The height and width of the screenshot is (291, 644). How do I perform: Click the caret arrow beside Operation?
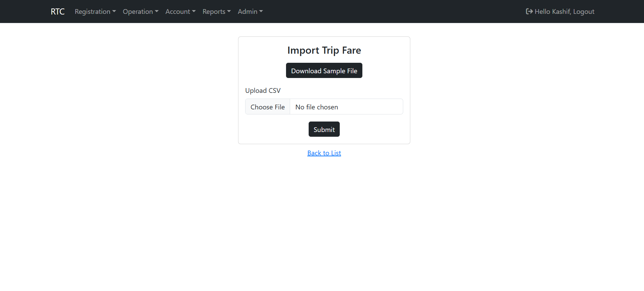[157, 11]
